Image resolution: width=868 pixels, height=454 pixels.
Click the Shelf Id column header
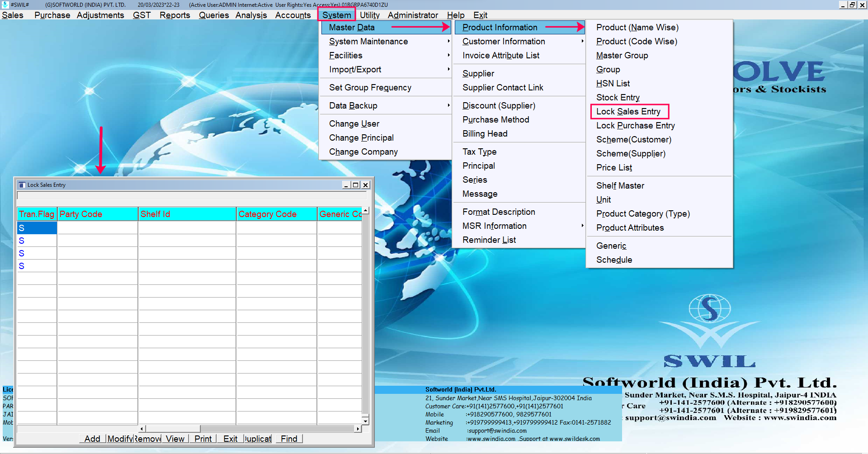pyautogui.click(x=187, y=214)
